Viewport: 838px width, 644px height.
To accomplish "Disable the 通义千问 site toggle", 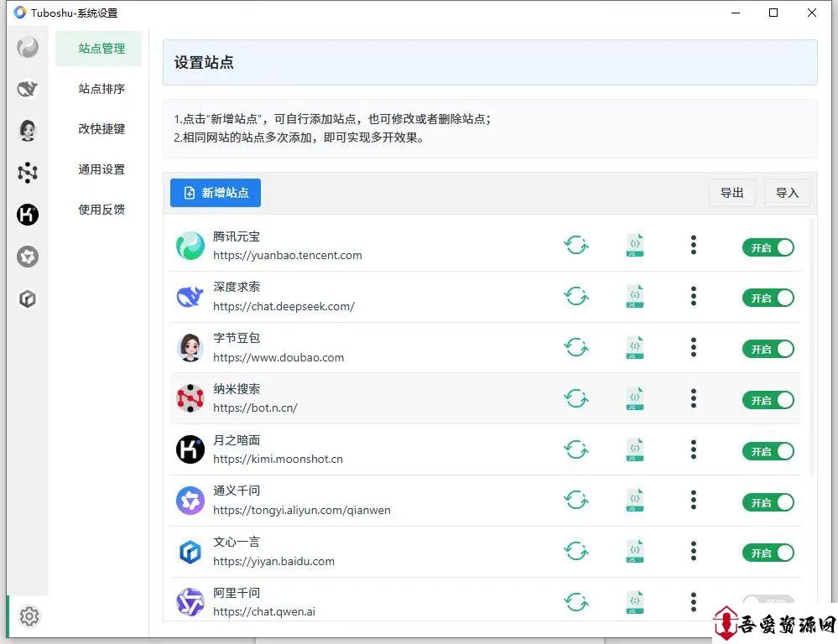I will point(768,502).
